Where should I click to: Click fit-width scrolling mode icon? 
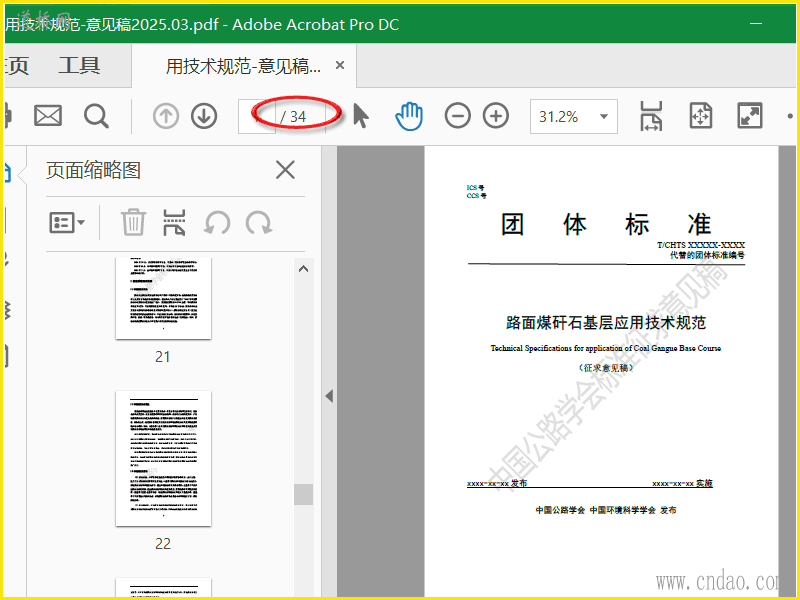651,116
